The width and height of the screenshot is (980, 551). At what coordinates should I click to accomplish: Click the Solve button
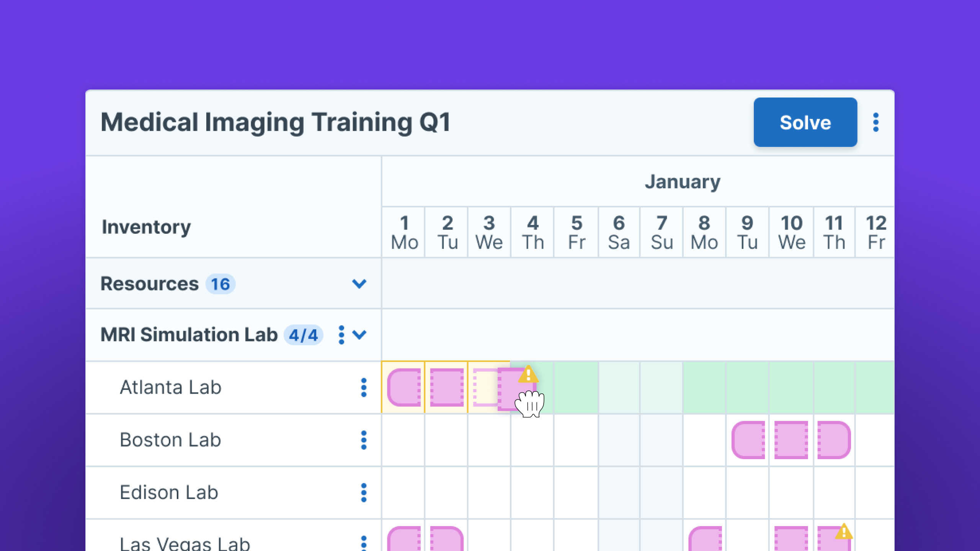pos(805,122)
